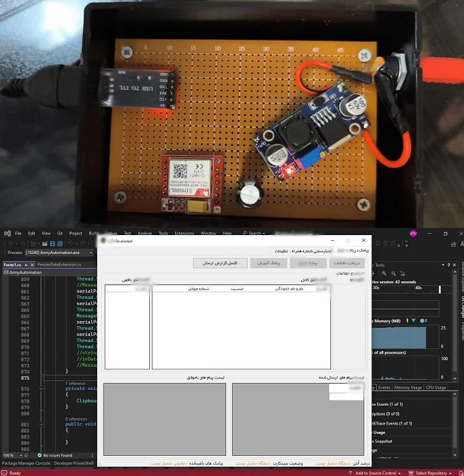Open the Analyze menu
The width and height of the screenshot is (464, 476).
tap(144, 233)
